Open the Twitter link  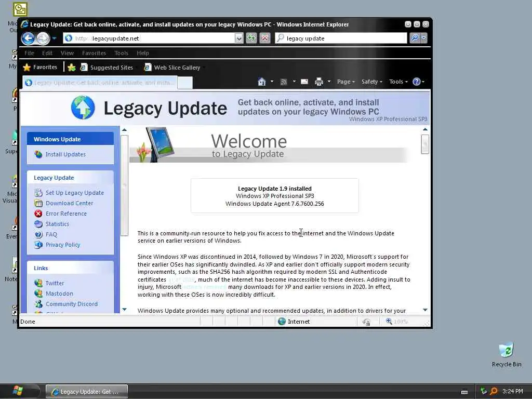pyautogui.click(x=55, y=283)
